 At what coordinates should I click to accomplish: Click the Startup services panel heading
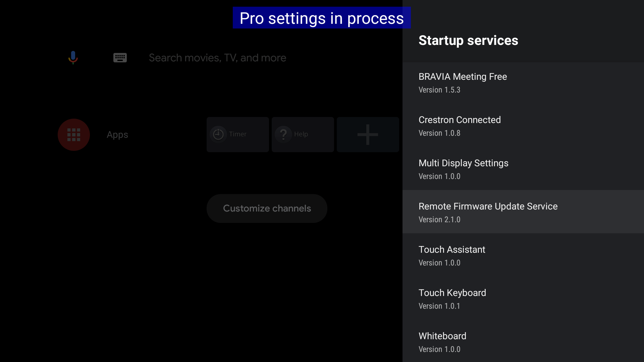[x=468, y=41]
